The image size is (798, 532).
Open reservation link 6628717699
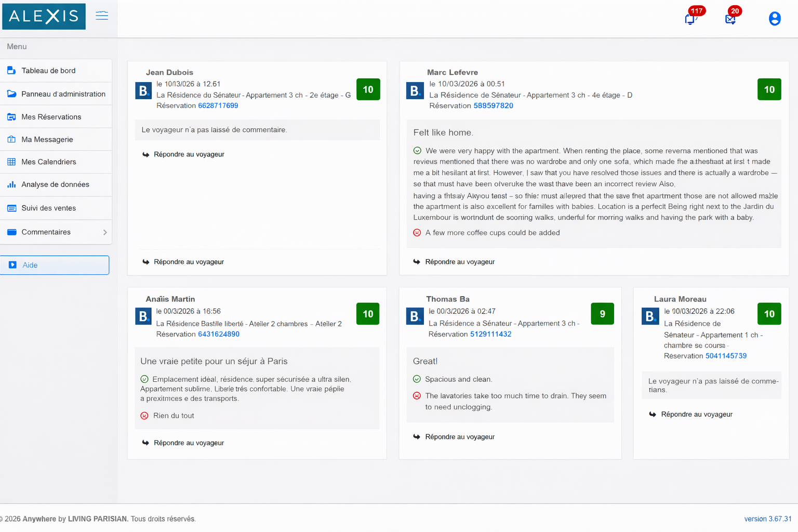pyautogui.click(x=218, y=105)
